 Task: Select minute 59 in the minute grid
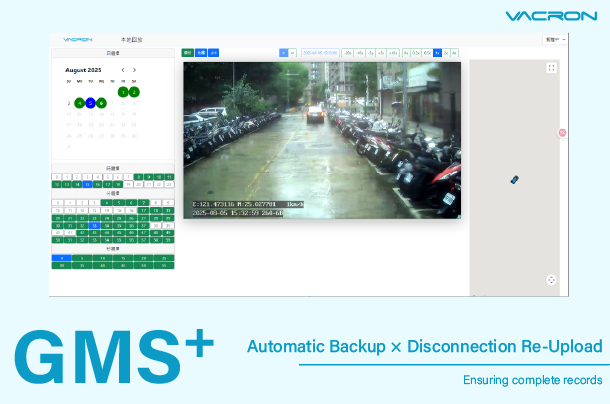(168, 240)
